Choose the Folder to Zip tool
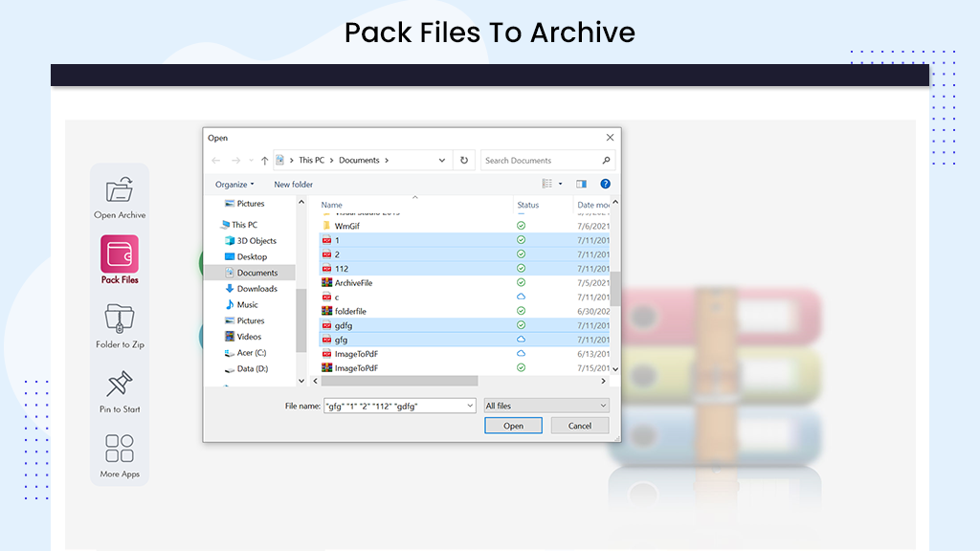 tap(120, 326)
